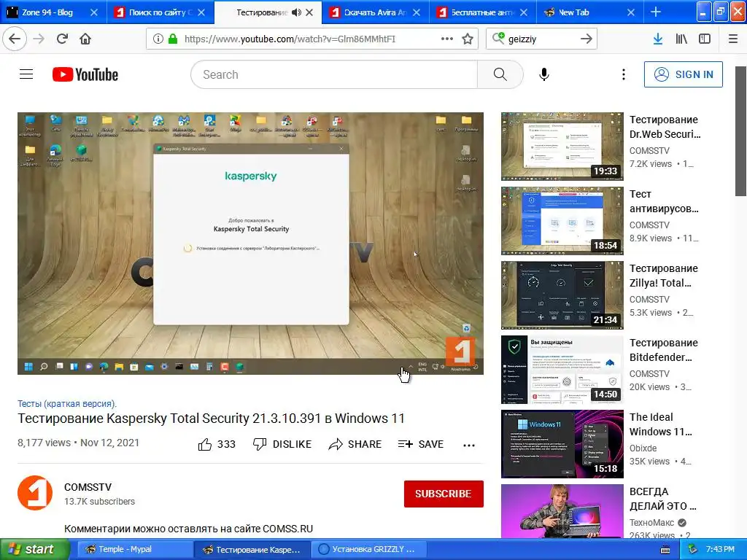This screenshot has width=747, height=560.
Task: Open the Тестирование Bitdefender video title
Action: coord(664,350)
